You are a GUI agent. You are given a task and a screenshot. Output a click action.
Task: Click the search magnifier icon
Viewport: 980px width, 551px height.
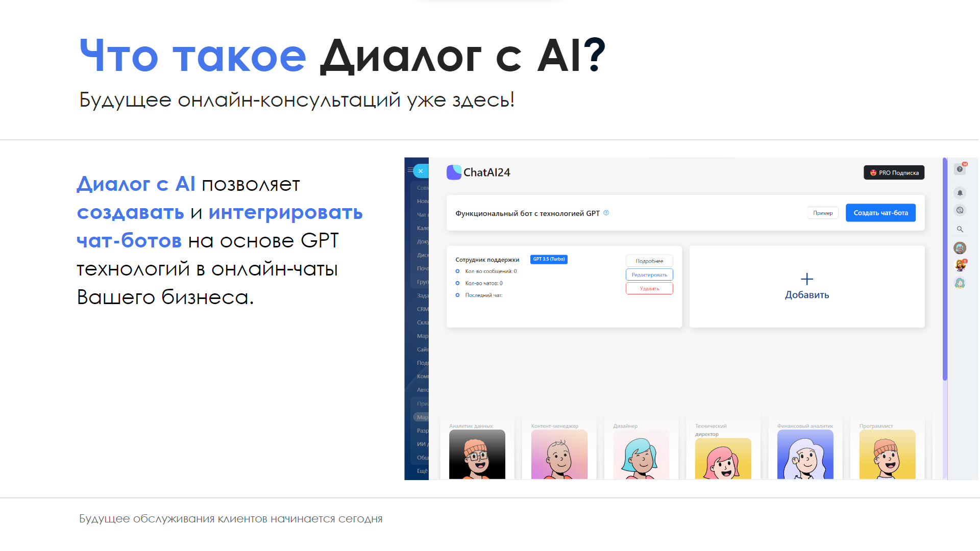[x=960, y=229]
